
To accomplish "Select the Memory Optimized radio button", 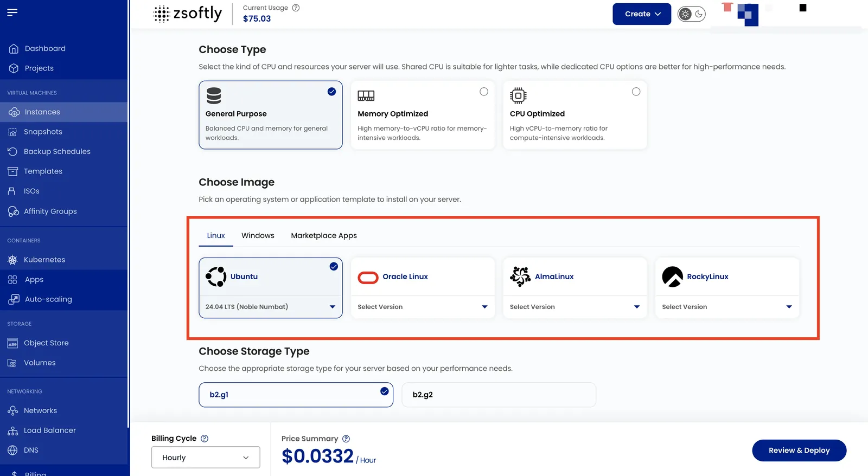I will pos(484,92).
